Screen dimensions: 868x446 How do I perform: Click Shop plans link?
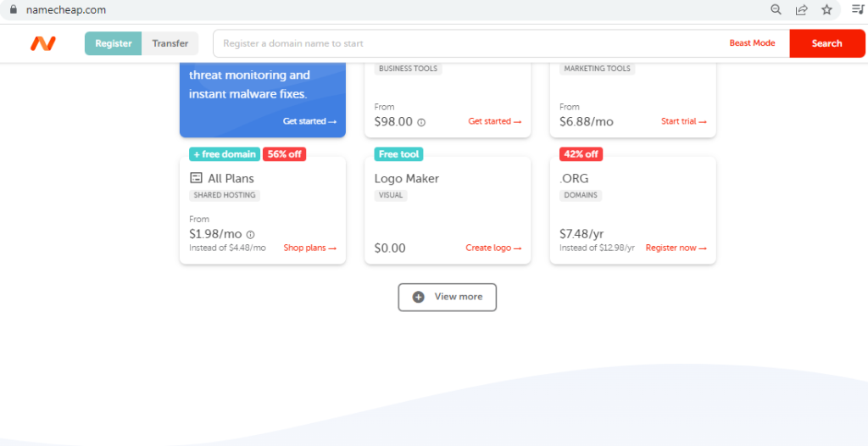click(x=310, y=248)
